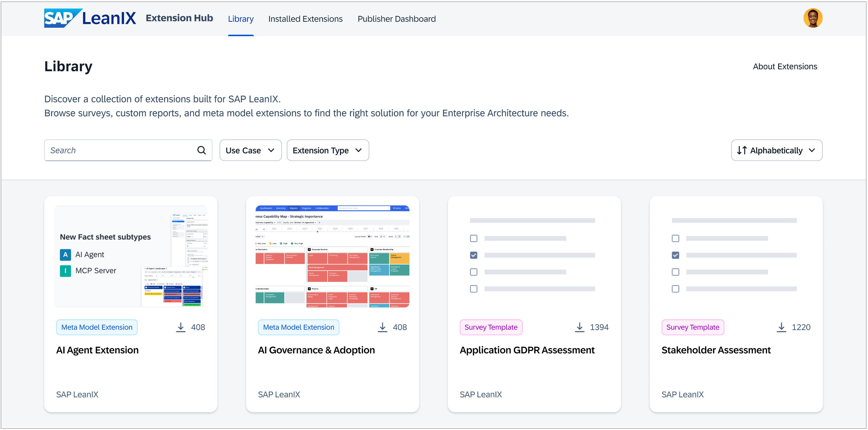
Task: Switch to the Installed Extensions tab
Action: [x=305, y=19]
